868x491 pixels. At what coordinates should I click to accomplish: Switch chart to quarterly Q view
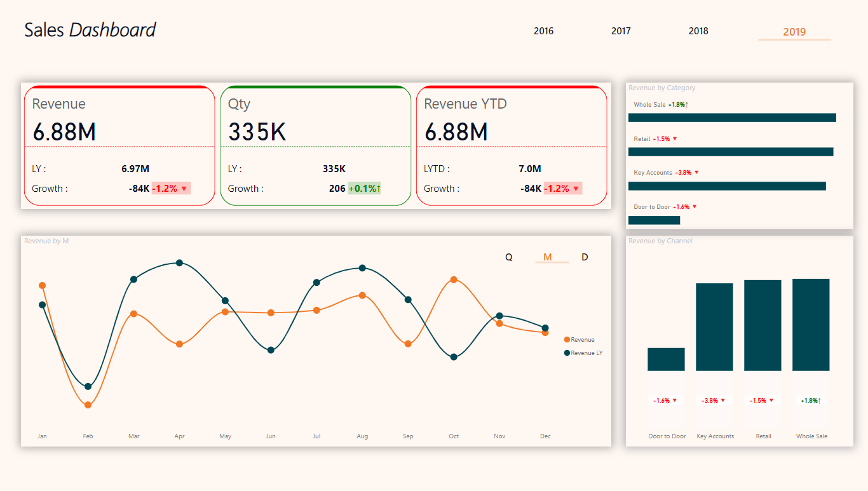tap(508, 257)
